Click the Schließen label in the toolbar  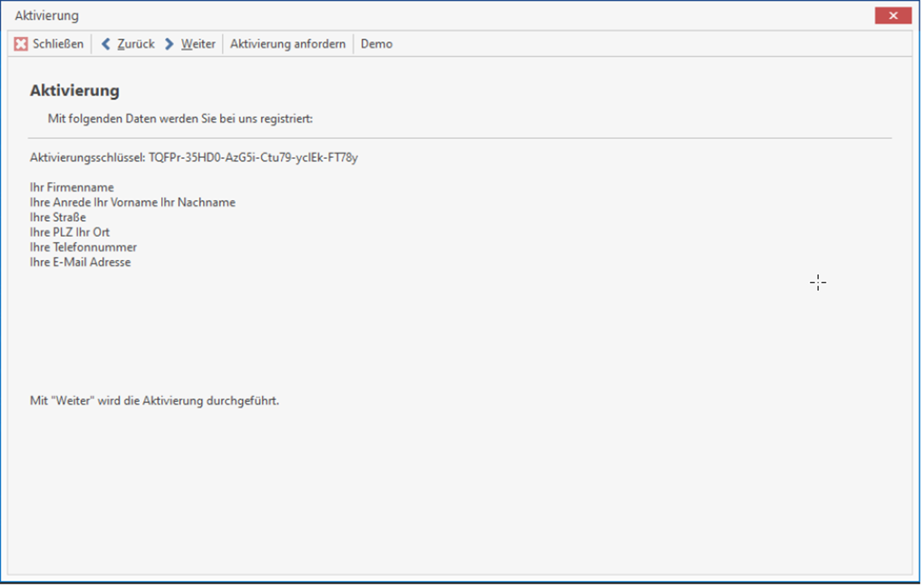pos(58,44)
